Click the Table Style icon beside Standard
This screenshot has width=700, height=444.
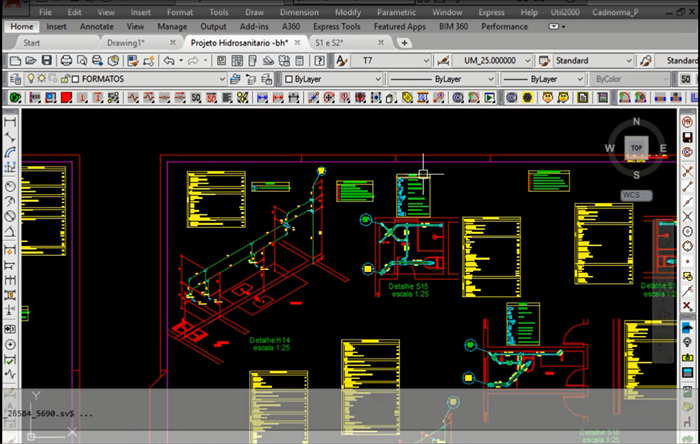tap(544, 61)
